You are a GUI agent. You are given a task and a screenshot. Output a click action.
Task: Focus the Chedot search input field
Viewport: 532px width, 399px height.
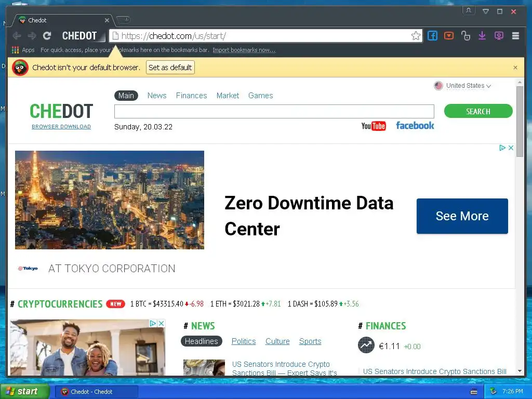pos(274,111)
